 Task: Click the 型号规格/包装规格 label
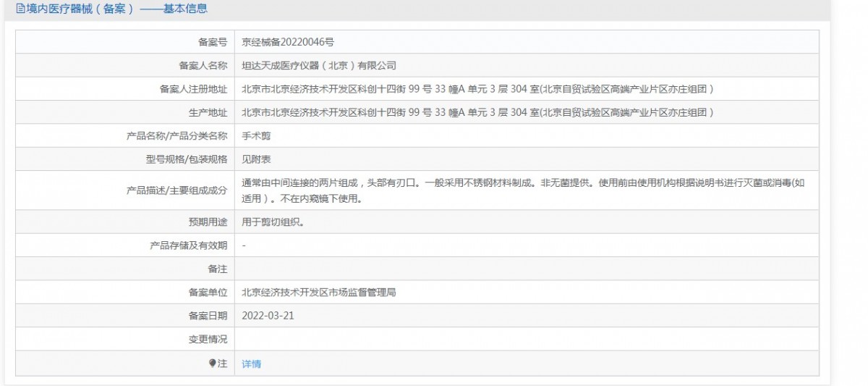point(187,159)
